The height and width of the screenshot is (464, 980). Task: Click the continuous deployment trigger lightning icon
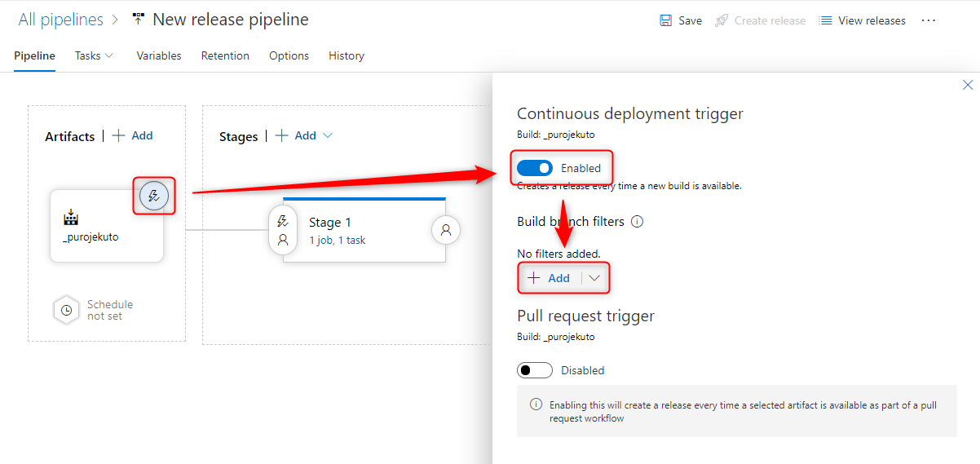(153, 196)
